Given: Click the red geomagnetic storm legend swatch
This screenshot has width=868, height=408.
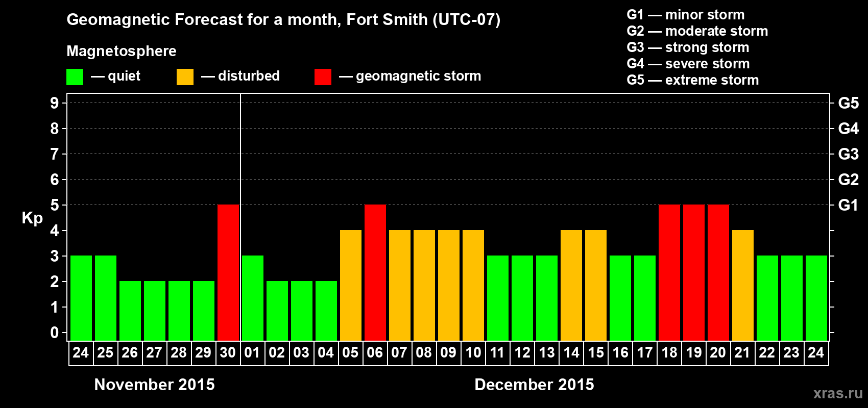Looking at the screenshot, I should click(323, 77).
